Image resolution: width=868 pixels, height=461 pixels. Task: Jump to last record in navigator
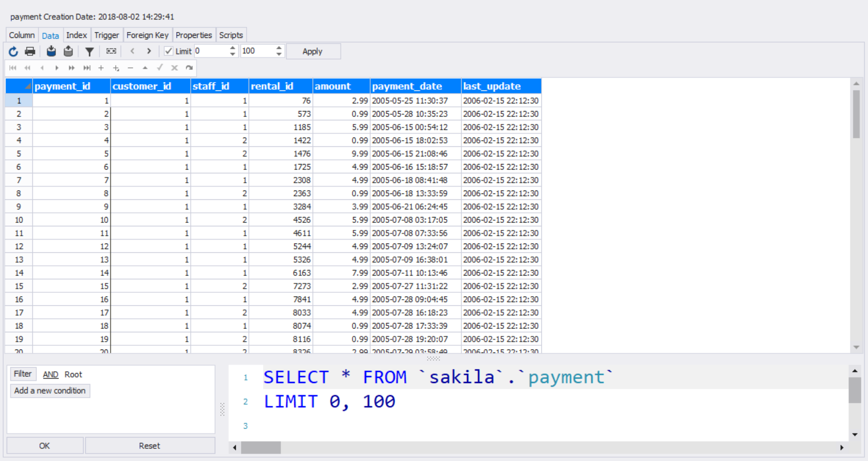pyautogui.click(x=87, y=68)
